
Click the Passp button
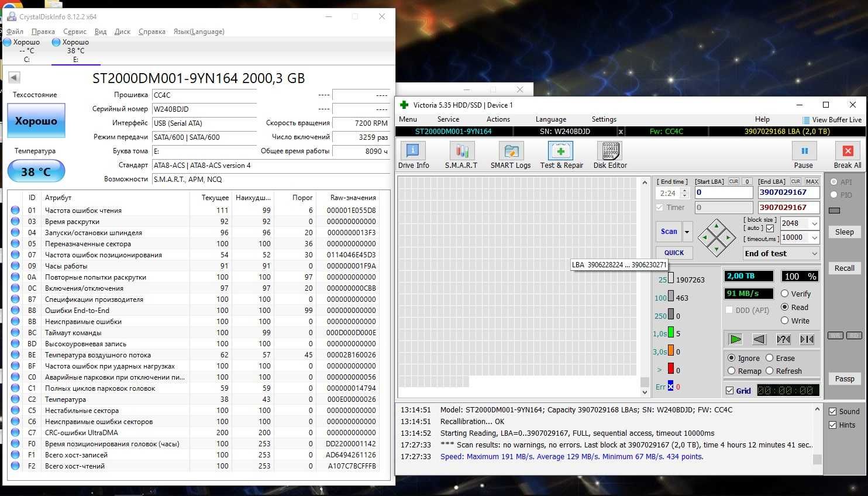point(844,378)
